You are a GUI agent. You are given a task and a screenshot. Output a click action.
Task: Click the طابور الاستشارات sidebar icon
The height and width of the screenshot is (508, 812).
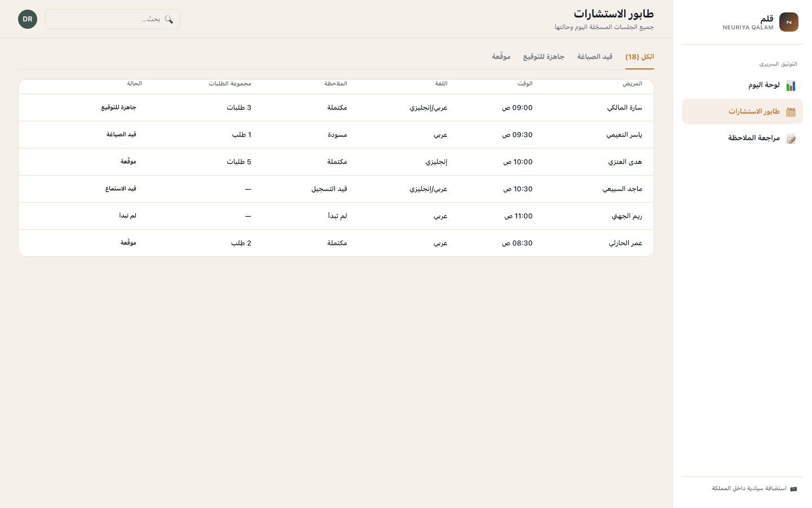(791, 112)
